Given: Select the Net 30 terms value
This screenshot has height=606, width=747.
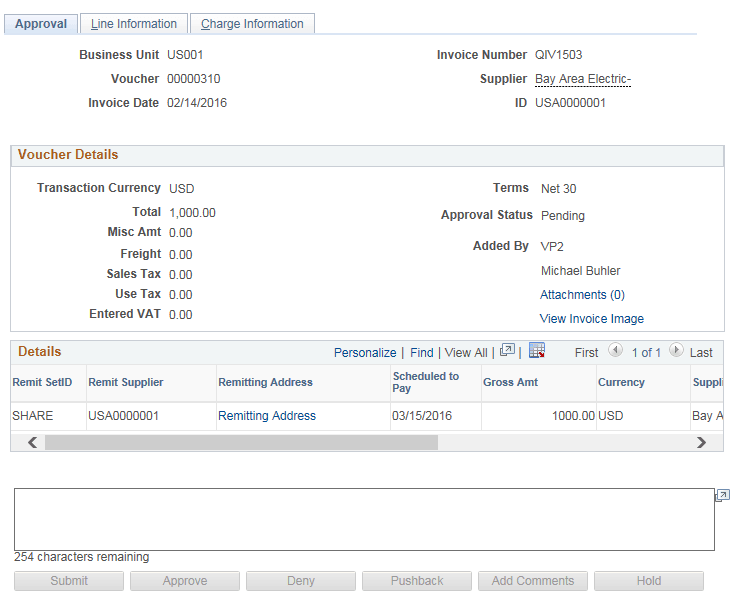Looking at the screenshot, I should click(x=558, y=189).
